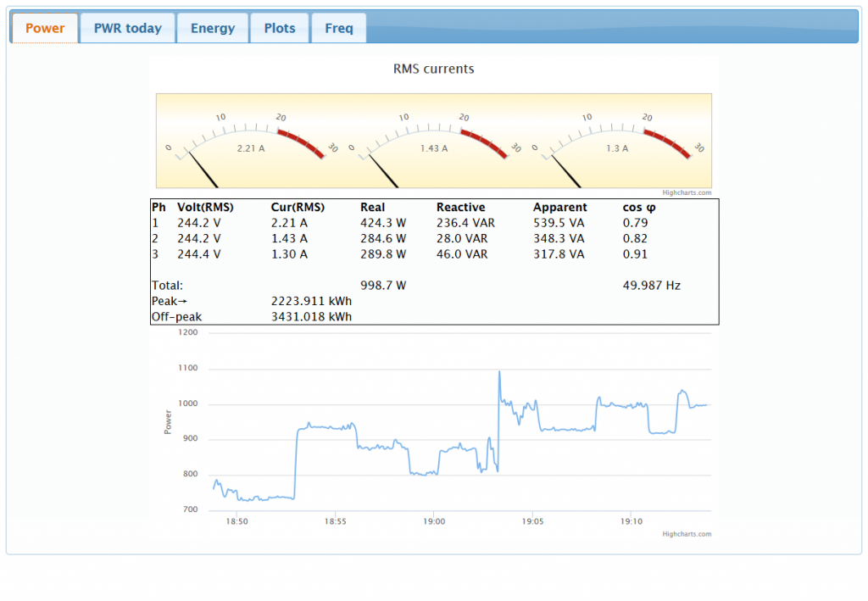868x601 pixels.
Task: Select the Volt(RMS) column header
Action: [205, 207]
